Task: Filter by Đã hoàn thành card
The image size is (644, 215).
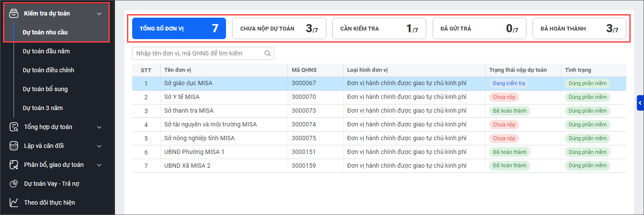Action: [x=579, y=28]
